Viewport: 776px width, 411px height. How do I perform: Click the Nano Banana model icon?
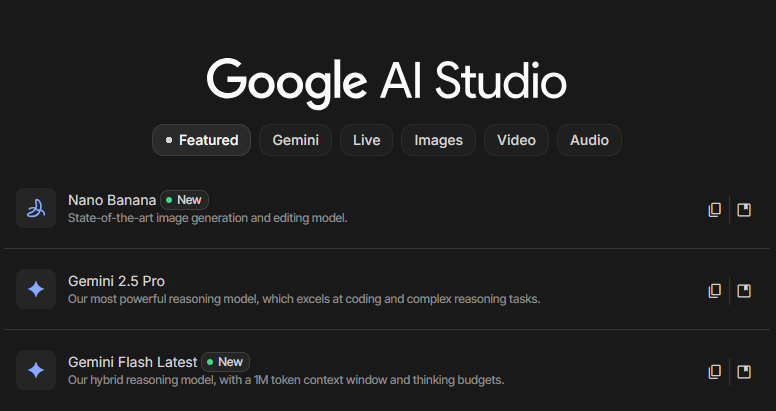point(36,208)
